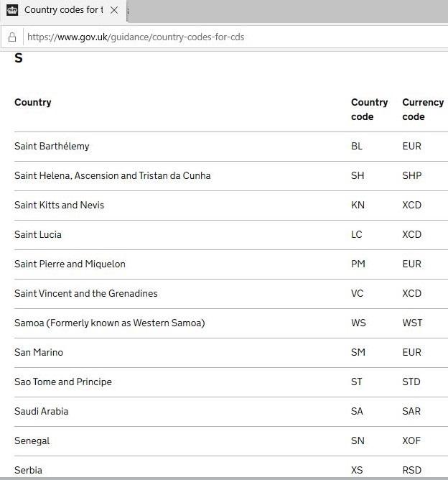Viewport: 448px width, 480px height.
Task: Click the GOV.UK crown favicon in tab
Action: click(x=12, y=10)
